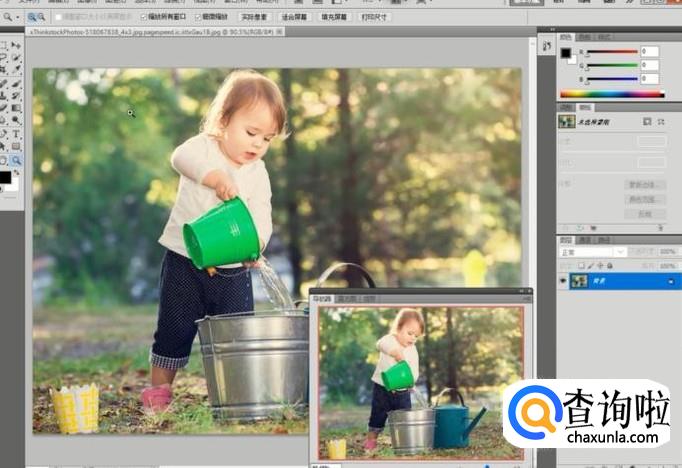Click the 适合屏幕 button

click(294, 17)
